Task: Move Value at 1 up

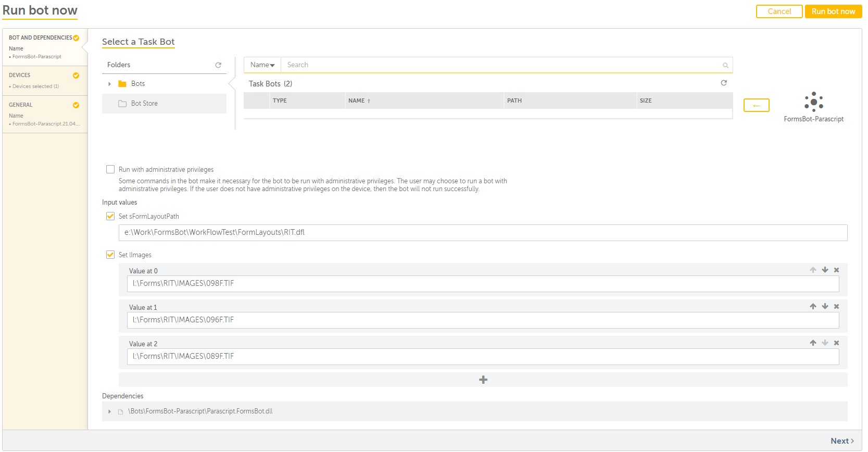Action: pyautogui.click(x=813, y=306)
